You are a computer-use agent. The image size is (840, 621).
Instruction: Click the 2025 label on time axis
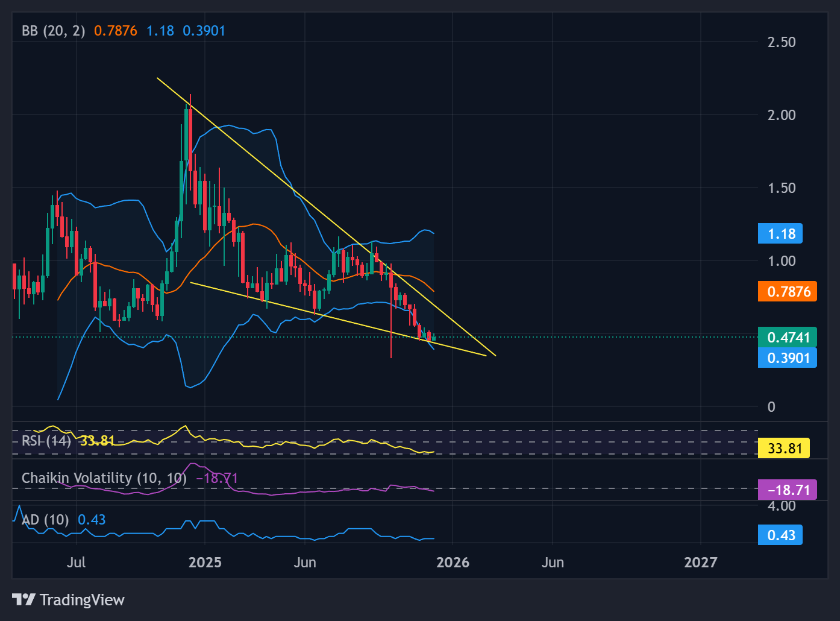(205, 563)
